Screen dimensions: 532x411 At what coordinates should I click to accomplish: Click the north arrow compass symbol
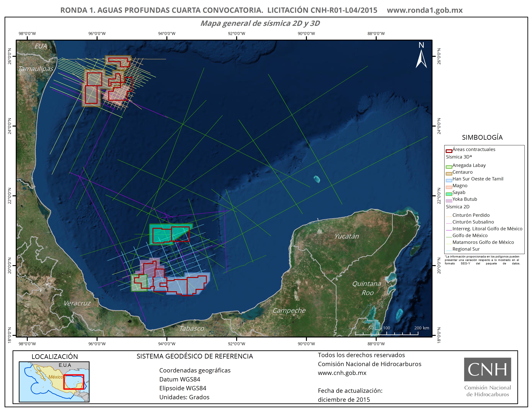pos(421,55)
